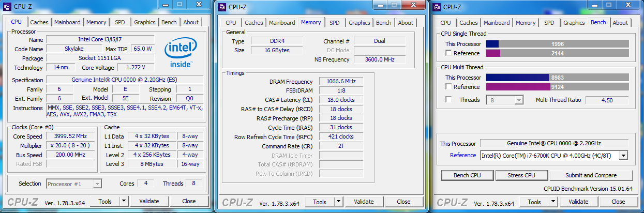Screen dimensions: 644x213
Task: Start the Stress CPU test
Action: 521,175
